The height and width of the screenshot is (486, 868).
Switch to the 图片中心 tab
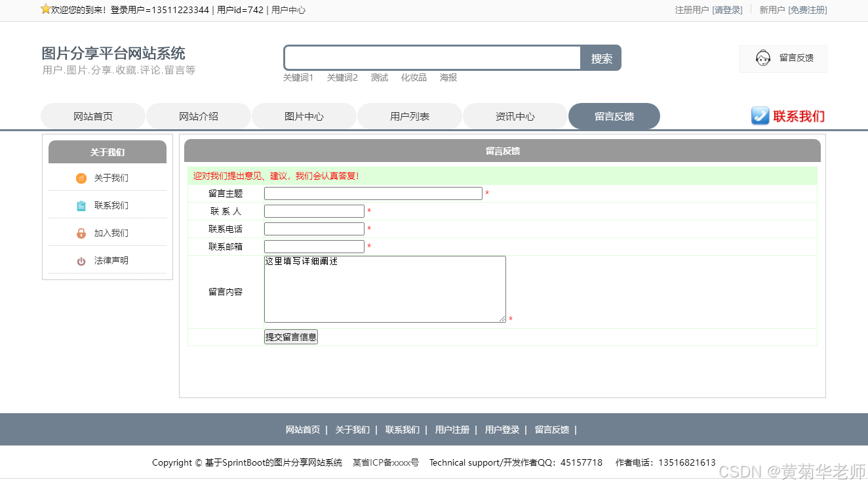click(304, 115)
